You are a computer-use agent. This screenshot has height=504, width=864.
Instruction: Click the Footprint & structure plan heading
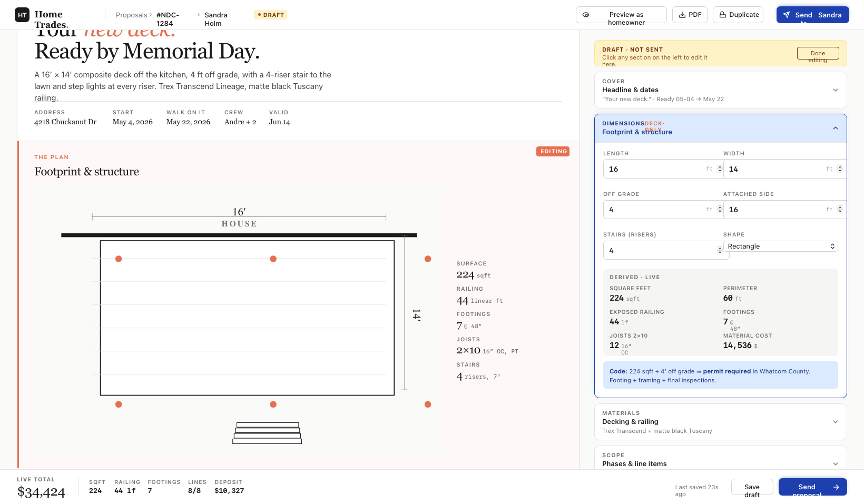click(x=87, y=172)
